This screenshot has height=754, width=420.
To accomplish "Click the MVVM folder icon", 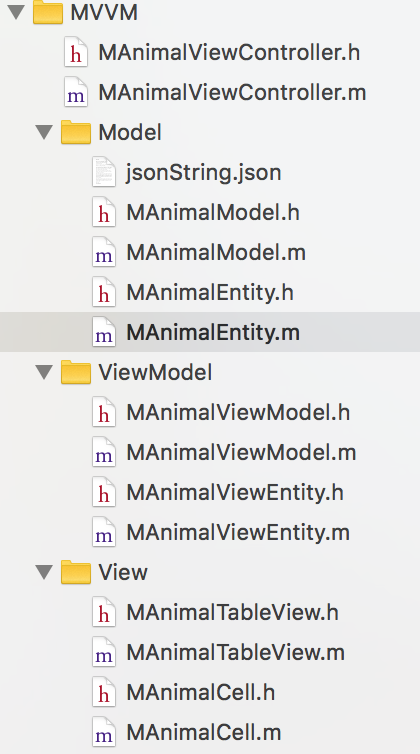I will tap(48, 12).
